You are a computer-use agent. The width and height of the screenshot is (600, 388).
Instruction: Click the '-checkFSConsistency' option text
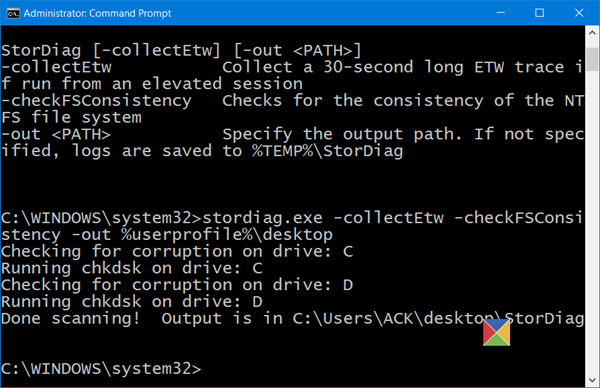(x=96, y=101)
